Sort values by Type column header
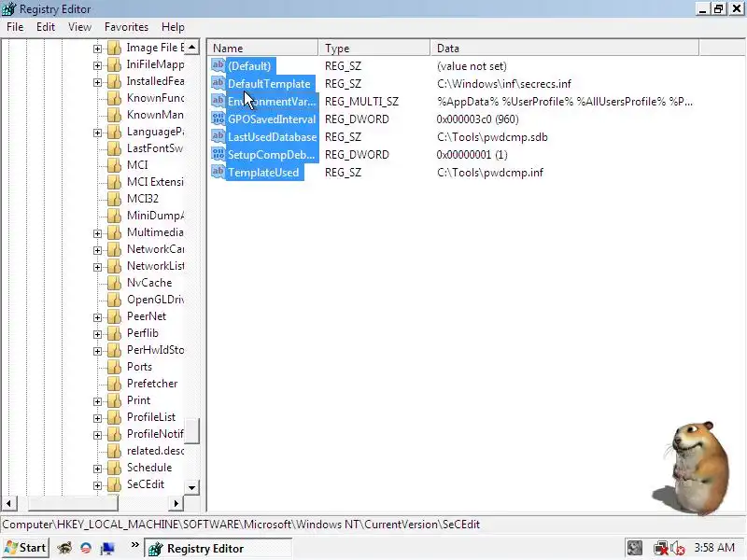 374,49
